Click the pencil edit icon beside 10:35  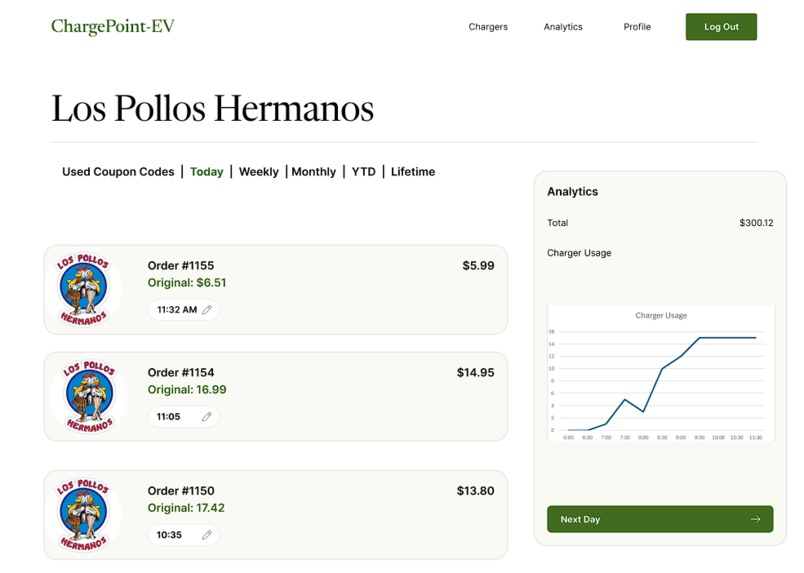(x=207, y=535)
